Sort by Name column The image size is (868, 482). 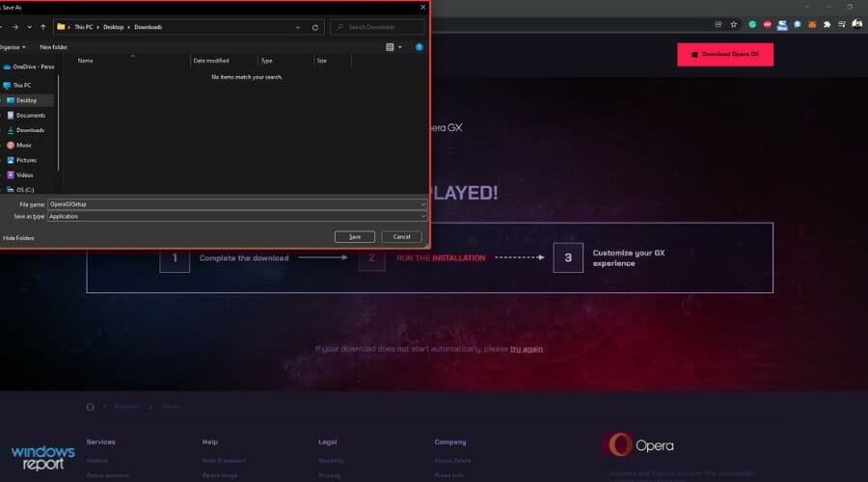[85, 61]
